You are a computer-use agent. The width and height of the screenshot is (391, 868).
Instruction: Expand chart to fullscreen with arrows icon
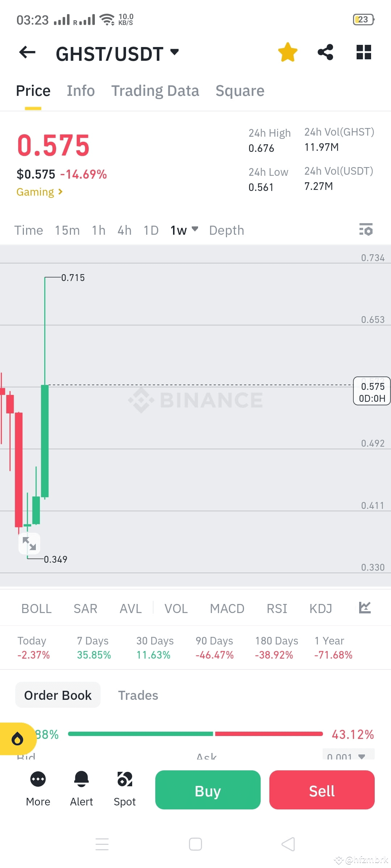(x=29, y=544)
